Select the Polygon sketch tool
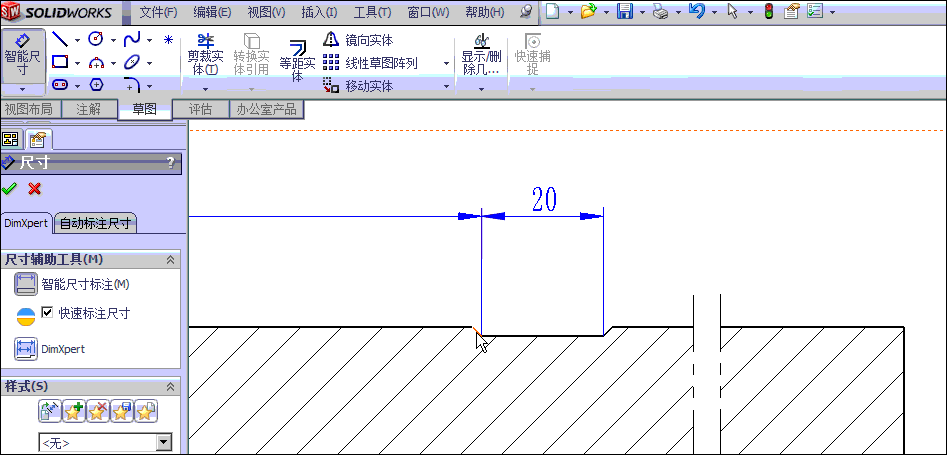Viewport: 947px width, 455px height. (x=96, y=85)
